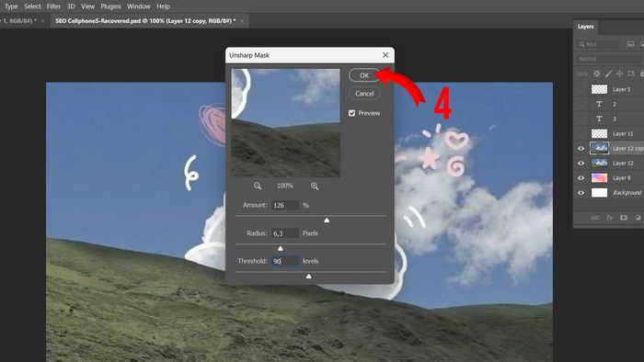
Task: Click the Radius input field showing 6,3
Action: [285, 233]
